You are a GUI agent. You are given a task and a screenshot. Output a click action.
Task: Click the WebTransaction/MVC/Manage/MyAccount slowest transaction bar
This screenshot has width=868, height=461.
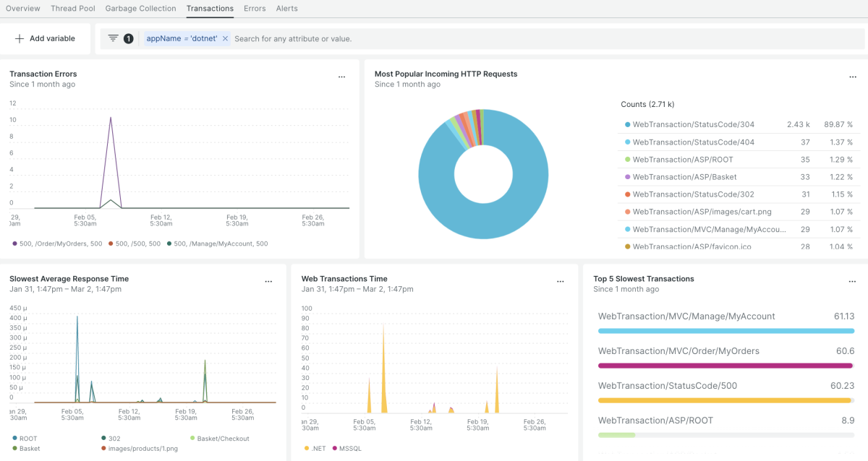click(x=726, y=331)
